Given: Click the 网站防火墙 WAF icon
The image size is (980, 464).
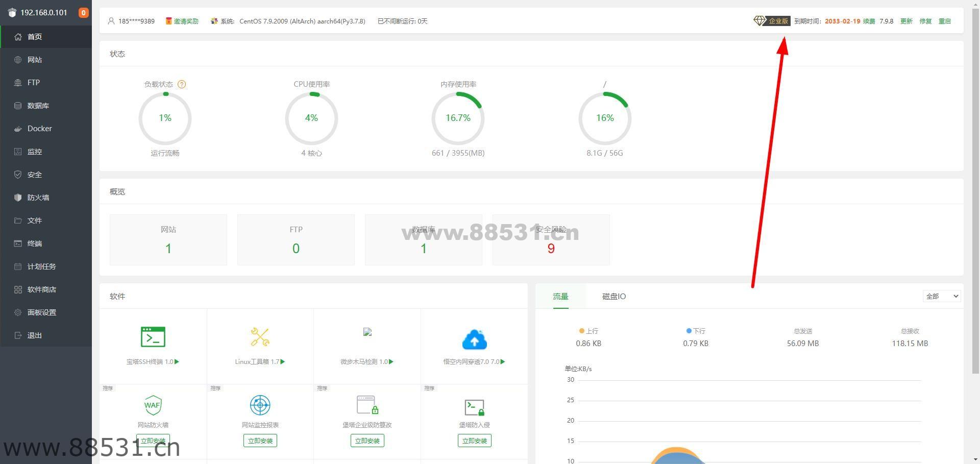Looking at the screenshot, I should coord(153,405).
